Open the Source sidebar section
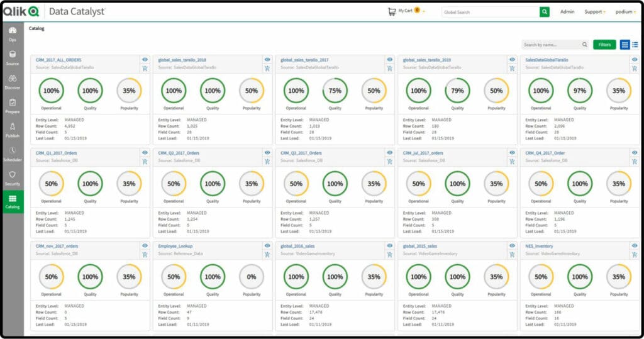This screenshot has width=644, height=339. (x=13, y=58)
